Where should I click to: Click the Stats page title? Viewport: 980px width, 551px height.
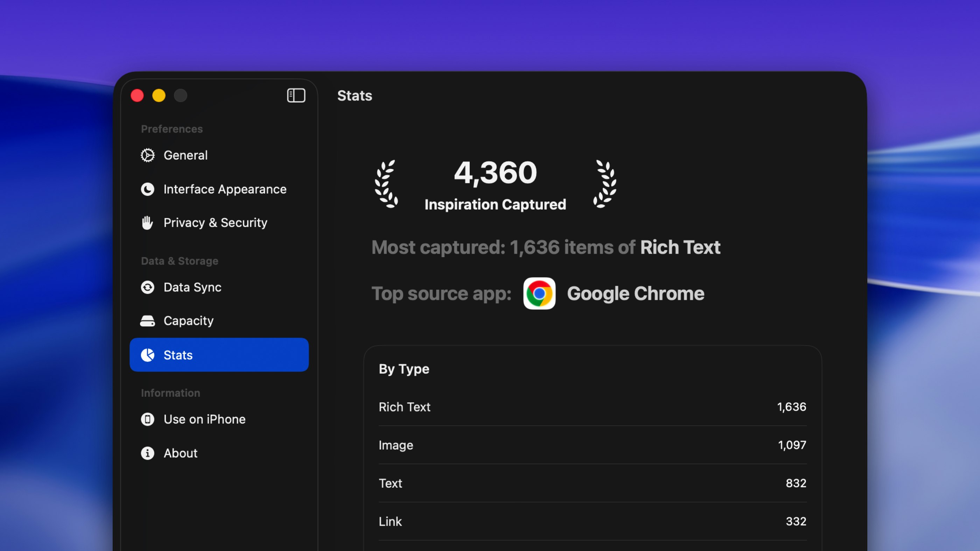coord(355,96)
